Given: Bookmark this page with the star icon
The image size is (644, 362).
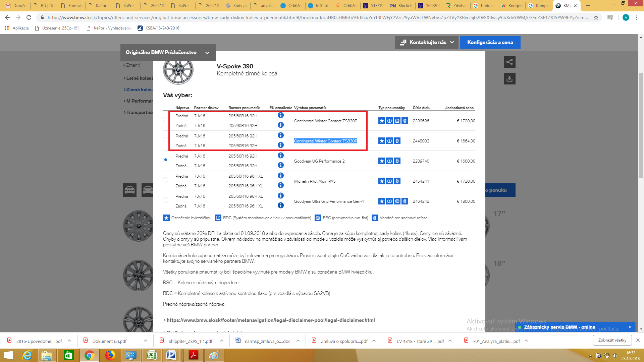Looking at the screenshot, I should tap(596, 17).
